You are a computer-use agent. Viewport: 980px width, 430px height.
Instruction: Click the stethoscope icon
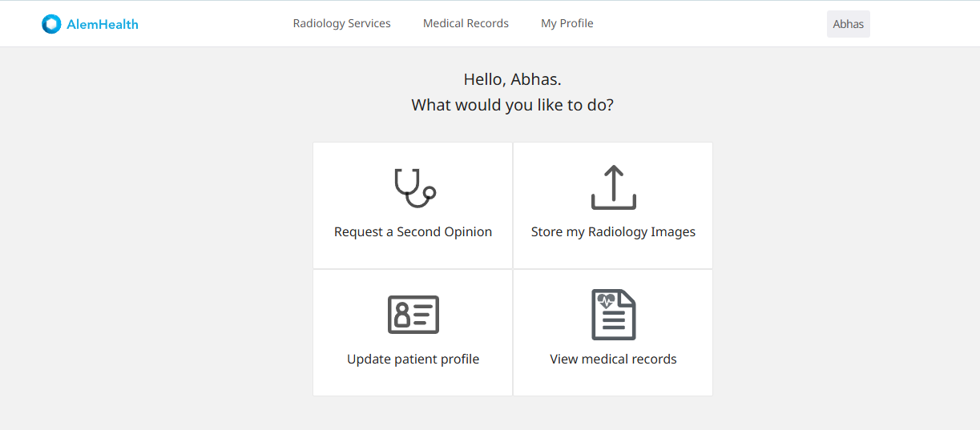pyautogui.click(x=415, y=188)
